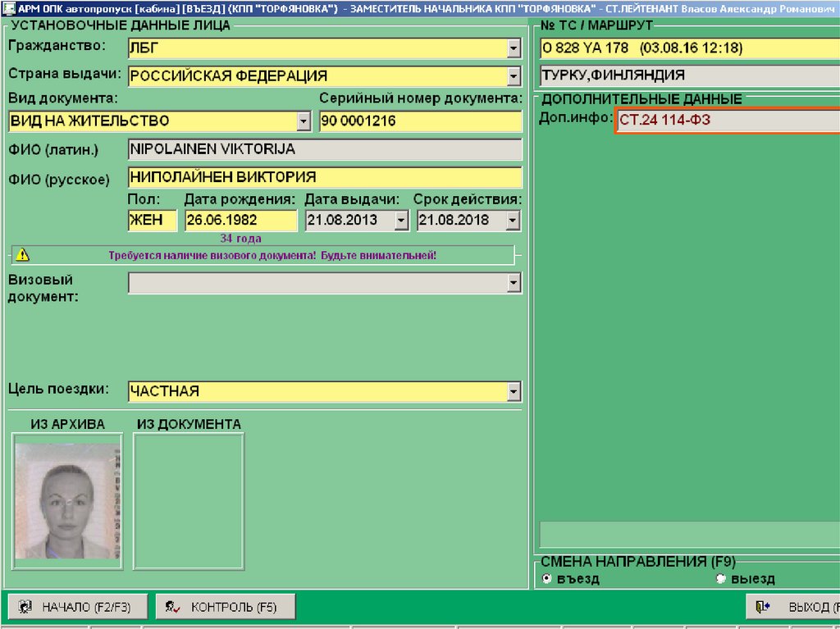
Task: Open the Срок действия date picker
Action: (513, 221)
